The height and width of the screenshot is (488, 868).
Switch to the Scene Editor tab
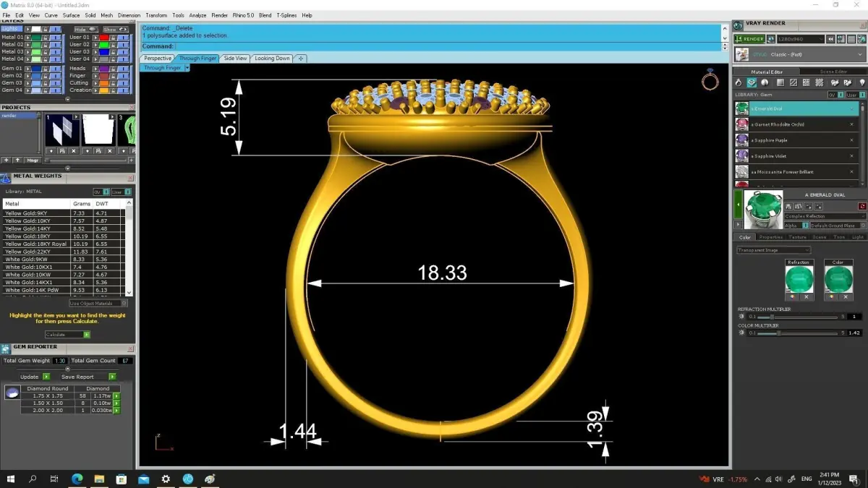click(x=833, y=72)
